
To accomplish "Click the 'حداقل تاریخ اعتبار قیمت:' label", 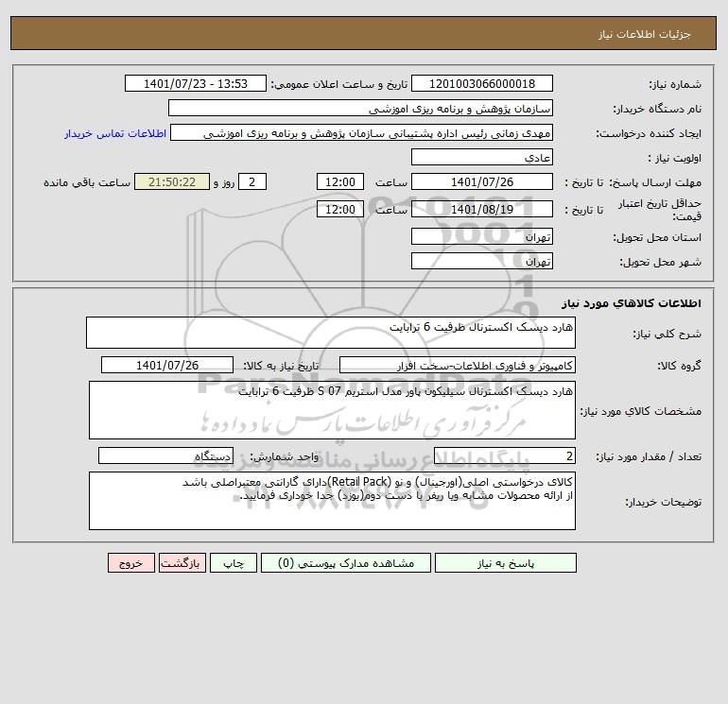I will click(x=660, y=210).
